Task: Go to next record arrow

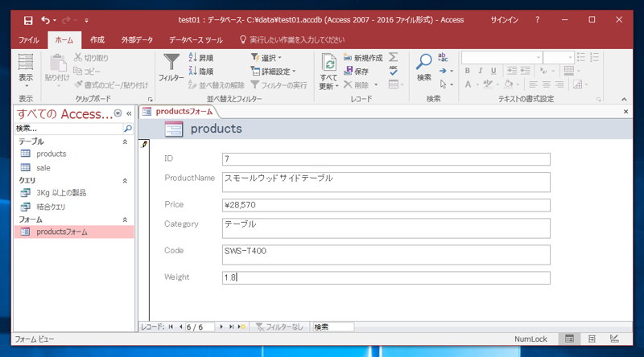Action: pyautogui.click(x=221, y=326)
